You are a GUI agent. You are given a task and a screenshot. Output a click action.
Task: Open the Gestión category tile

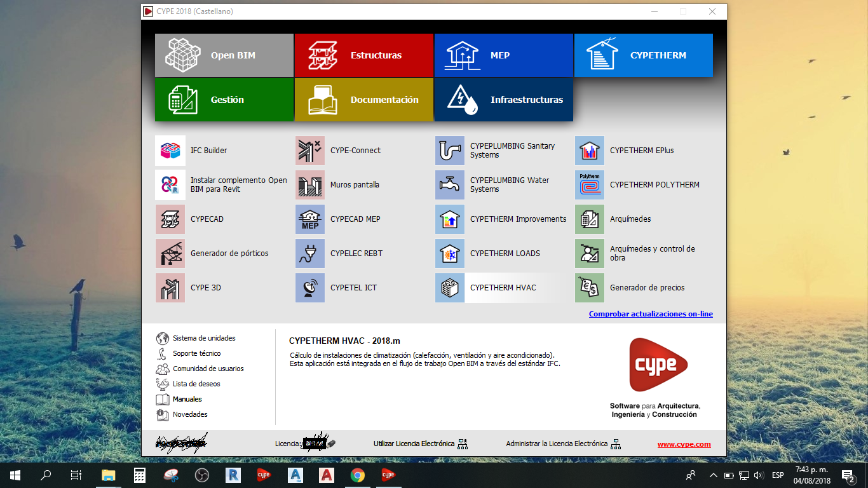click(224, 100)
